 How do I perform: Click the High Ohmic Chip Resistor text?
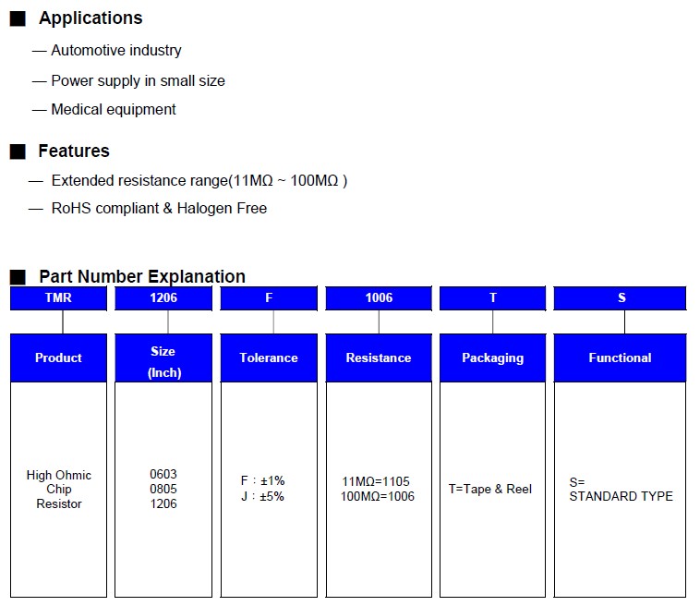[59, 490]
